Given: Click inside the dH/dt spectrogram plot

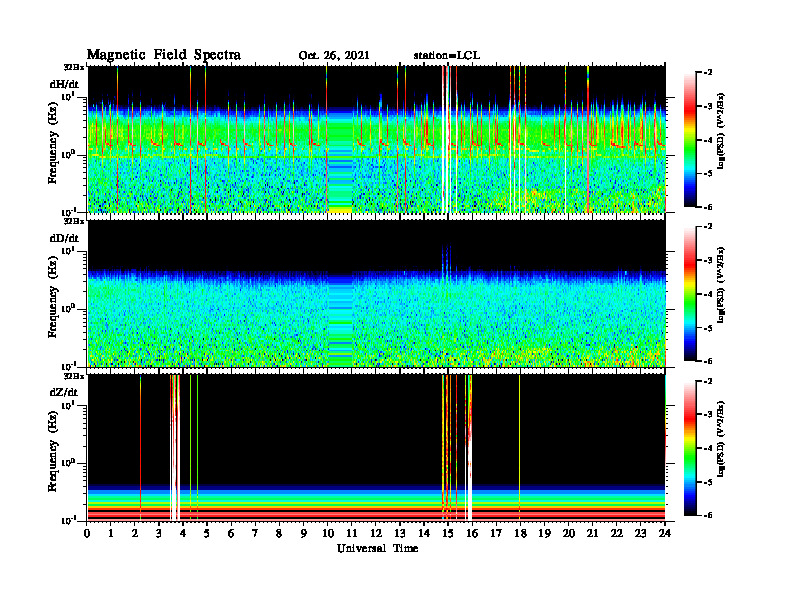Looking at the screenshot, I should coord(376,139).
